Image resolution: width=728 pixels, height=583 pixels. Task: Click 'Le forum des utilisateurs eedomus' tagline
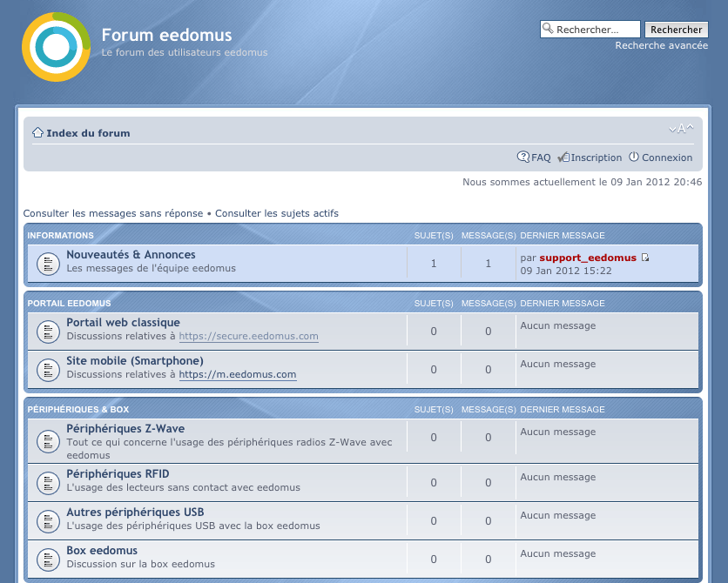(185, 52)
